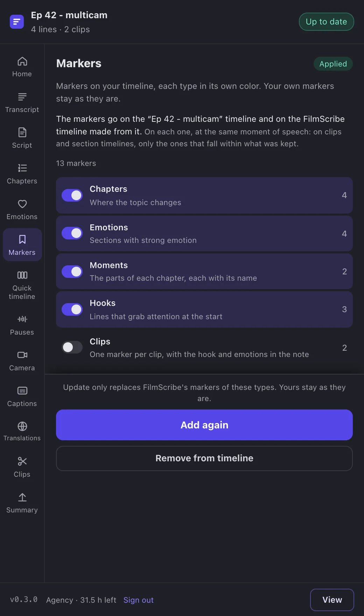Image resolution: width=364 pixels, height=616 pixels.
Task: Open the Camera icon in sidebar
Action: 22,355
